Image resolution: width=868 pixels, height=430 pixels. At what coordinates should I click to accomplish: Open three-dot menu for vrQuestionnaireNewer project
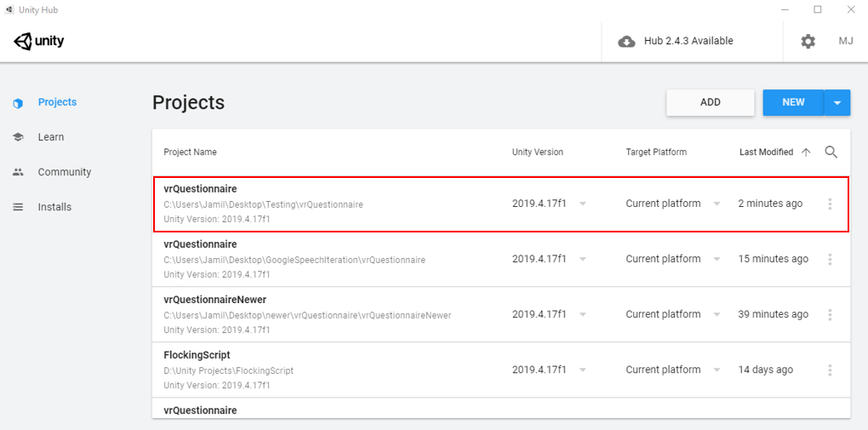pos(830,315)
